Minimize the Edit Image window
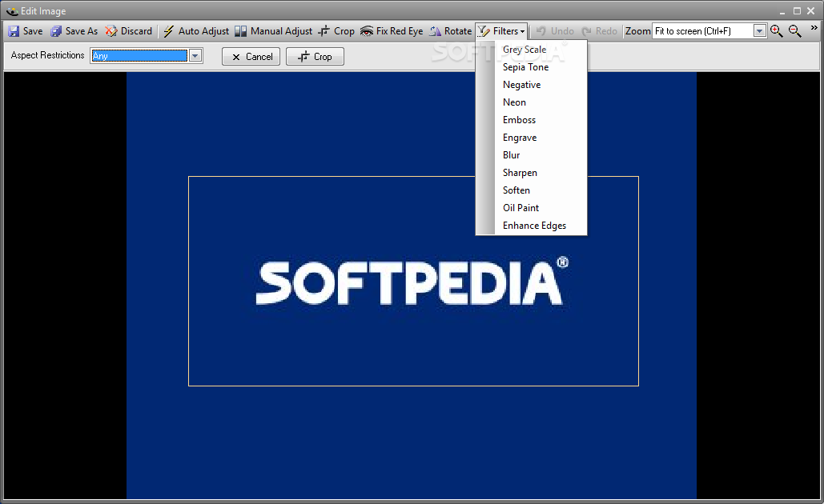This screenshot has width=824, height=504. click(x=782, y=12)
